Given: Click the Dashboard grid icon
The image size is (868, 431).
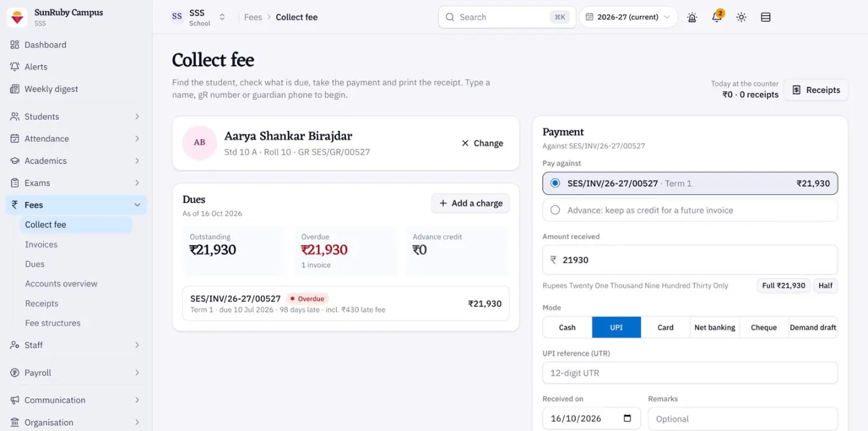Looking at the screenshot, I should 15,45.
